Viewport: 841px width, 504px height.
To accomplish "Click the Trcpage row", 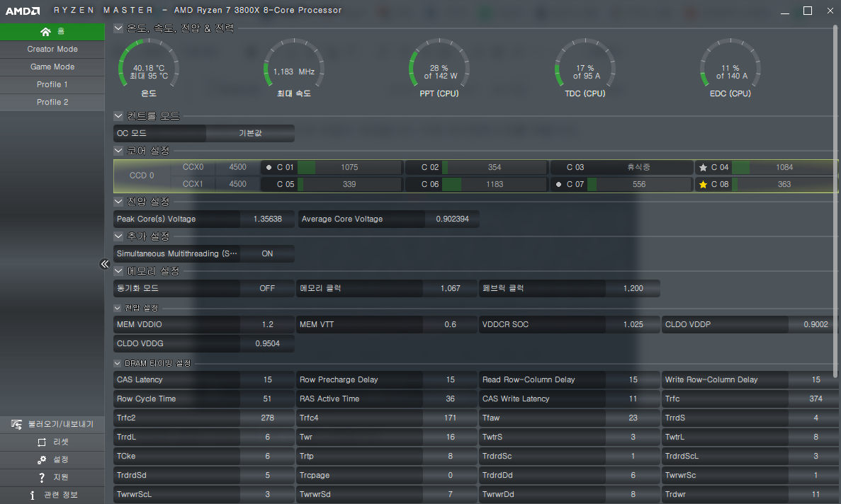I will click(387, 476).
